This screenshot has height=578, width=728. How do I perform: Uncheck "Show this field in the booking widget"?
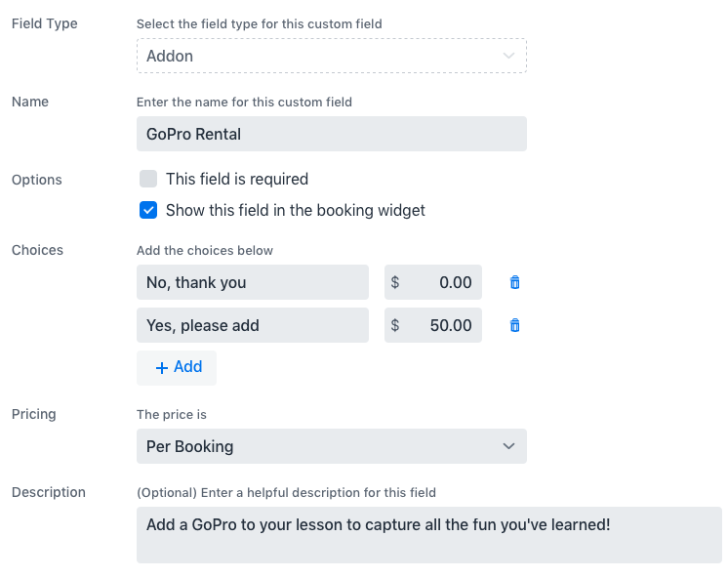tap(148, 210)
